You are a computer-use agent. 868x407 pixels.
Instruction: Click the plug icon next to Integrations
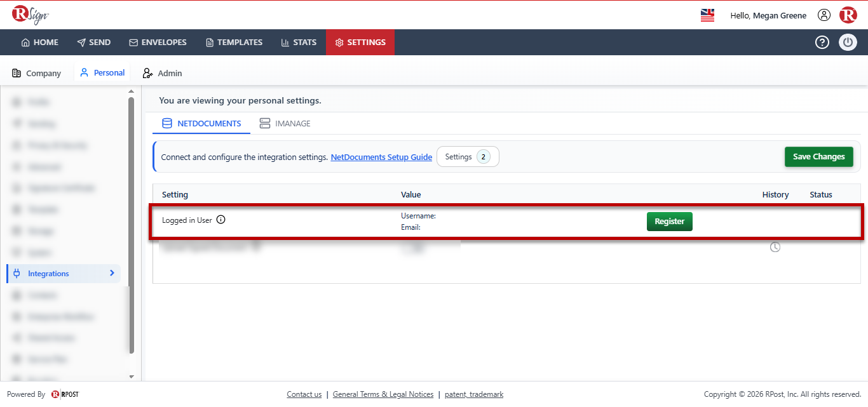(x=17, y=274)
